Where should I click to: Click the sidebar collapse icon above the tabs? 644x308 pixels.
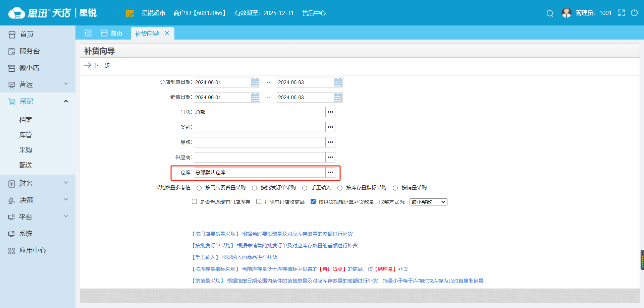88,33
